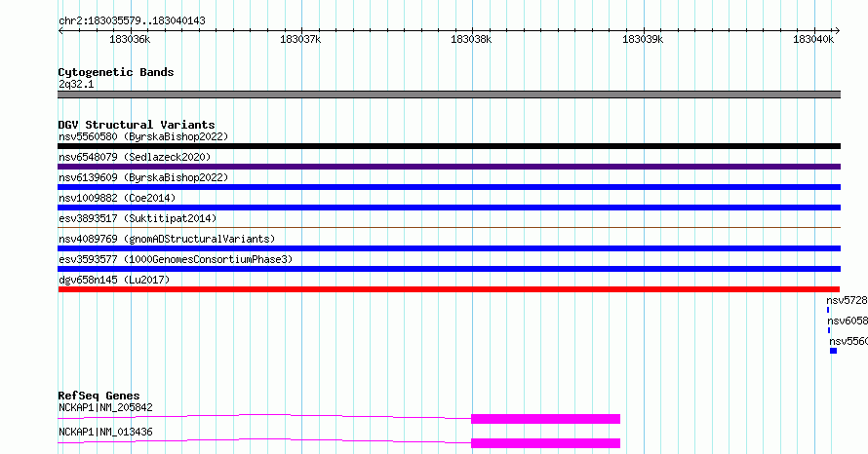Select the magenta exon of NCKAP1|NM_205842
The width and height of the screenshot is (868, 454).
pyautogui.click(x=545, y=419)
